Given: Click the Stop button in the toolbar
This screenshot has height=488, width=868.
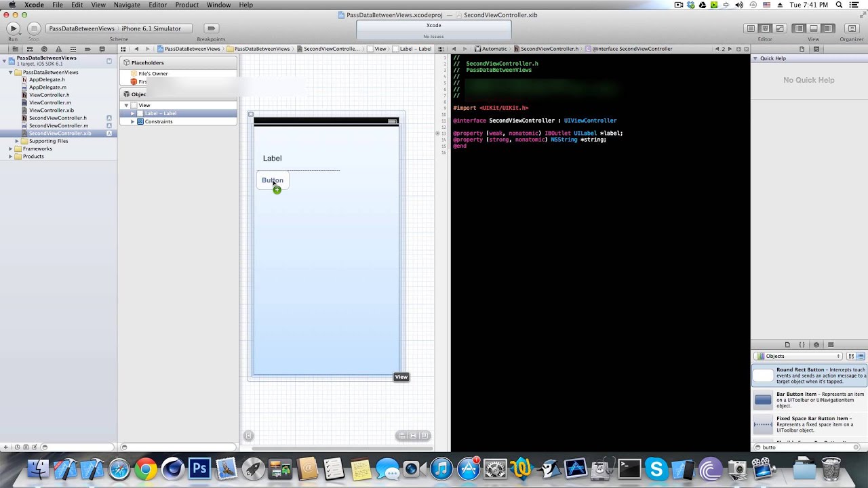Looking at the screenshot, I should tap(33, 28).
